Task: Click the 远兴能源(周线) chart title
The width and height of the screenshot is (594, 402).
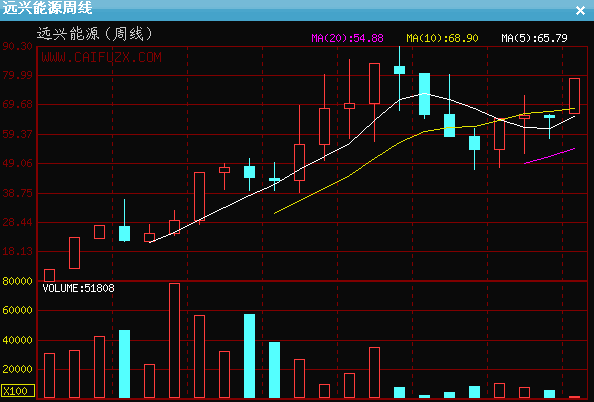Action: tap(95, 34)
